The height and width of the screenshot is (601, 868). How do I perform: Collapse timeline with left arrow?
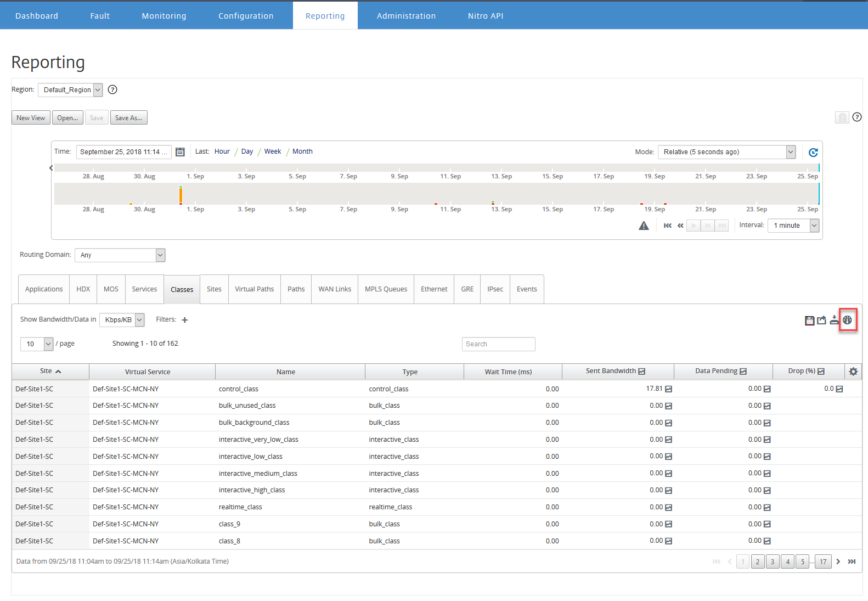click(x=51, y=168)
